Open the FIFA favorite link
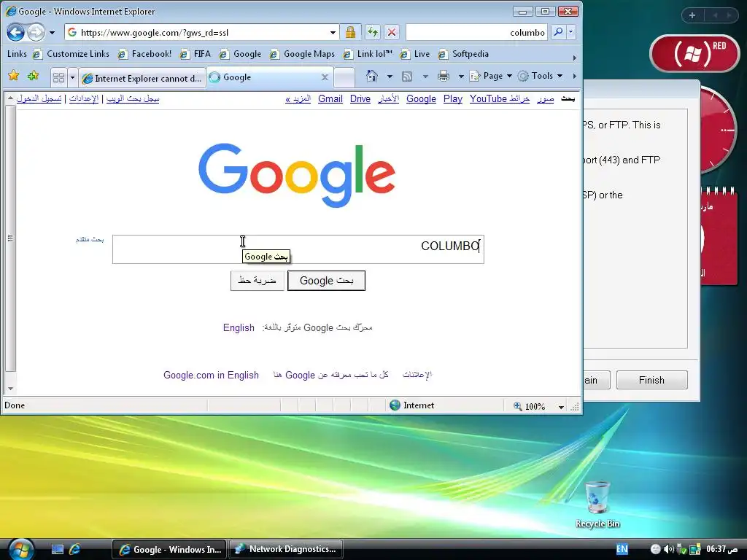This screenshot has width=747, height=560. click(x=196, y=54)
